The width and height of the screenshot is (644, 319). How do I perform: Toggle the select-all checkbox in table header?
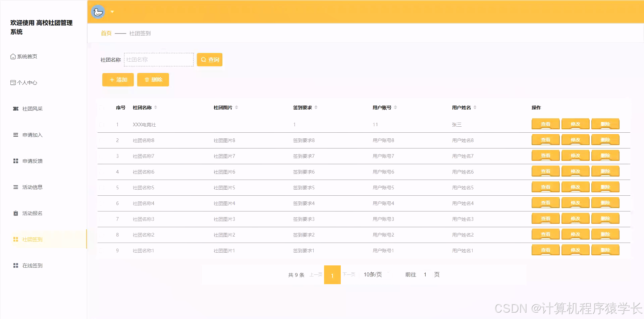tap(102, 108)
